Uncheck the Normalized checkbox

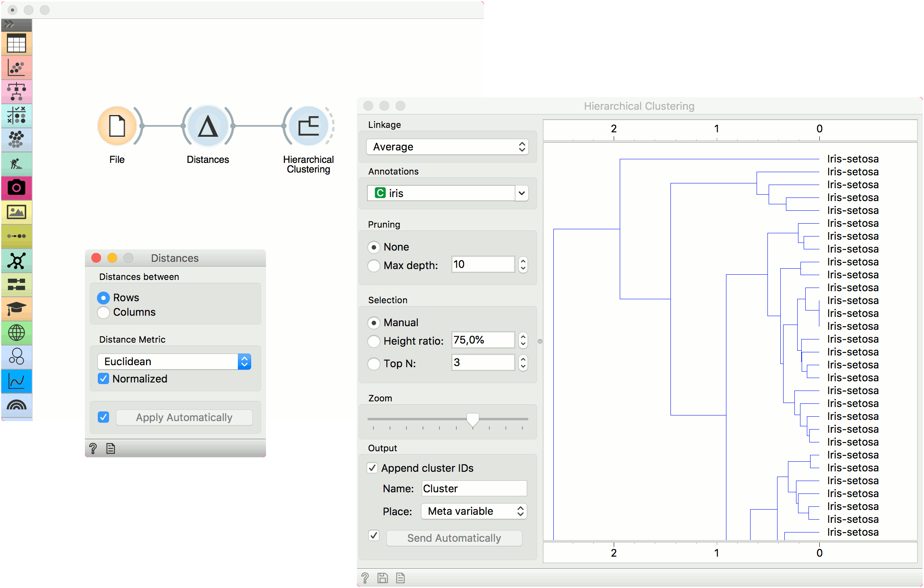[104, 379]
